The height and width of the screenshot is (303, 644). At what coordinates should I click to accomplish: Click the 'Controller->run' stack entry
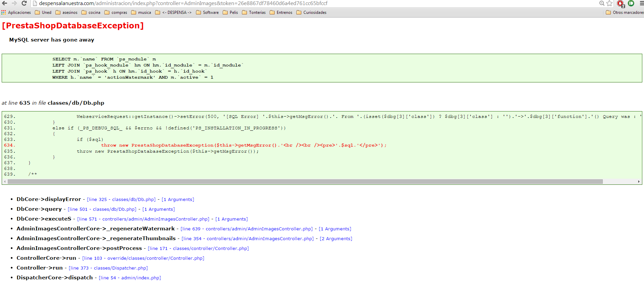(x=40, y=268)
